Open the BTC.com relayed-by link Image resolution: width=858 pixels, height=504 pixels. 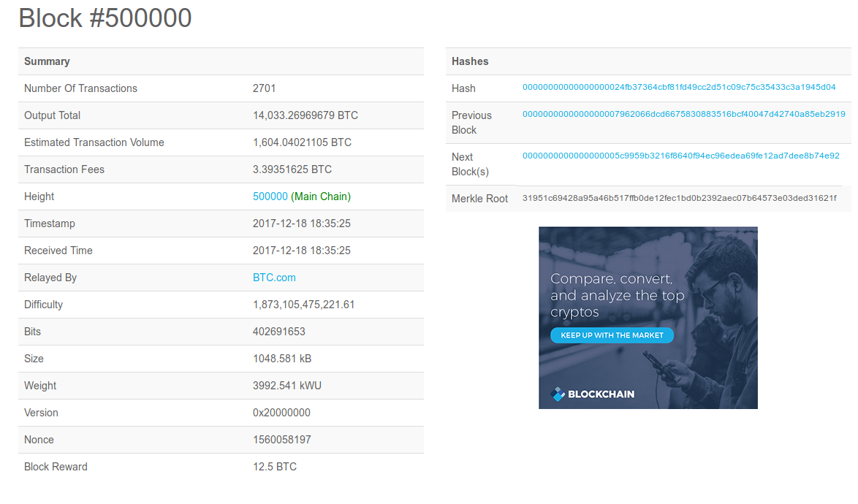274,278
